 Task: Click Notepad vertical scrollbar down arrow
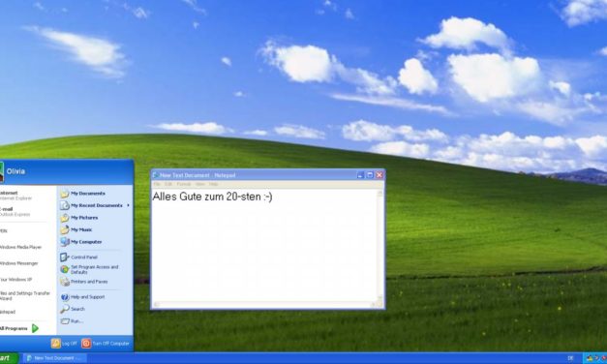pyautogui.click(x=380, y=298)
